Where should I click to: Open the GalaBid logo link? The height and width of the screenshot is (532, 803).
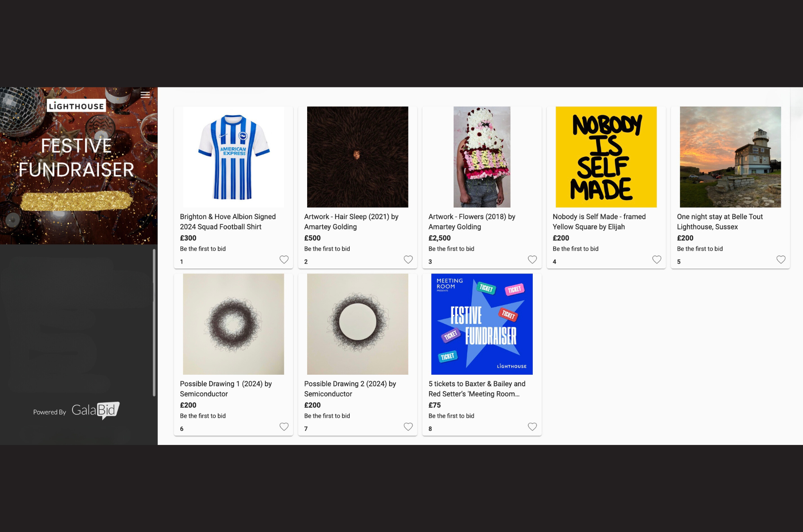pyautogui.click(x=96, y=410)
